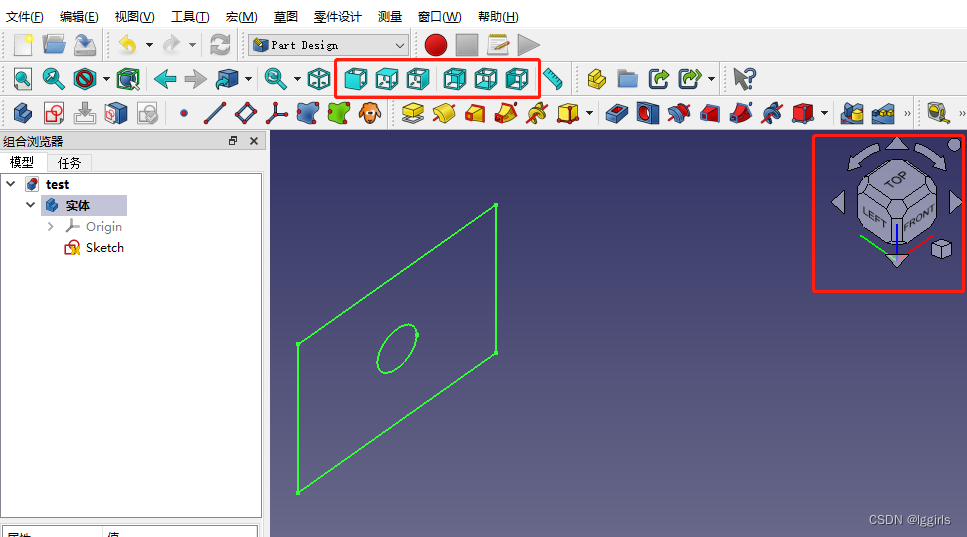Screen dimensions: 967x537
Task: Collapse the 实体 body tree node
Action: (30, 205)
